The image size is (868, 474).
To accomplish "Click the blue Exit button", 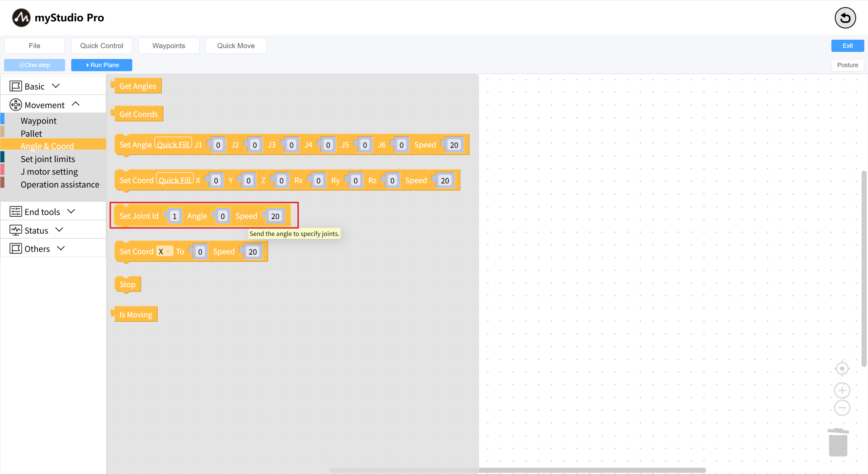I will point(847,46).
